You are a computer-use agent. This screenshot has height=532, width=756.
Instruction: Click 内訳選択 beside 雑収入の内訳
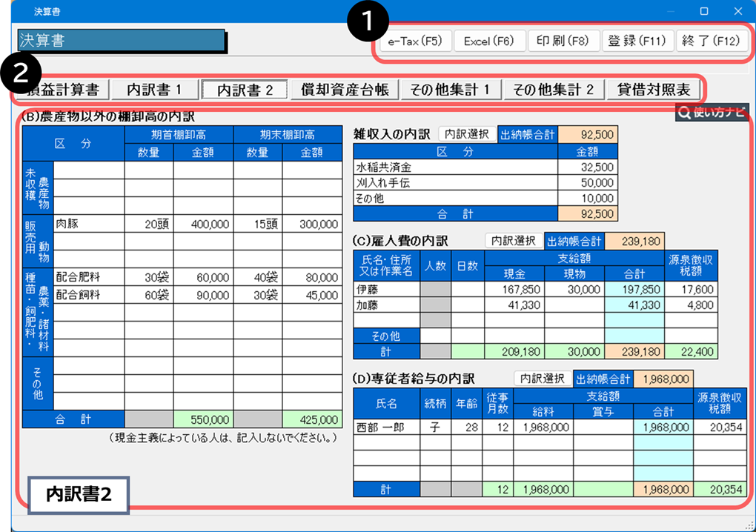point(467,134)
